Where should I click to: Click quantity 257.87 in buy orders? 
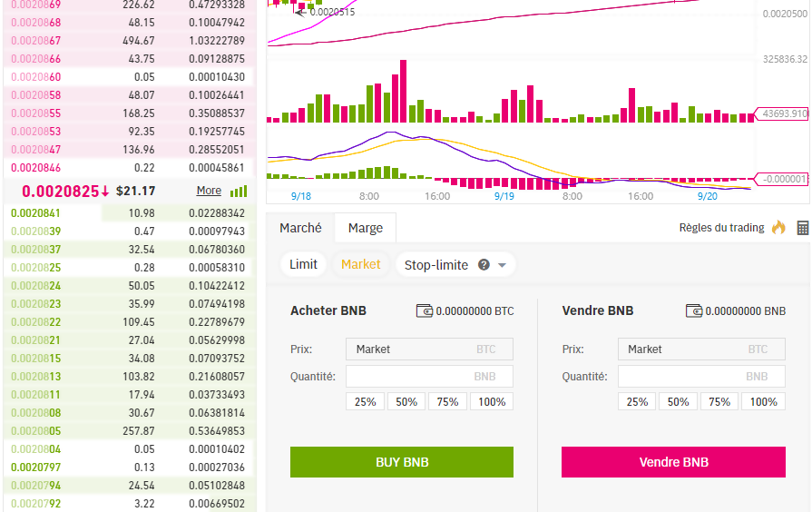pos(138,431)
